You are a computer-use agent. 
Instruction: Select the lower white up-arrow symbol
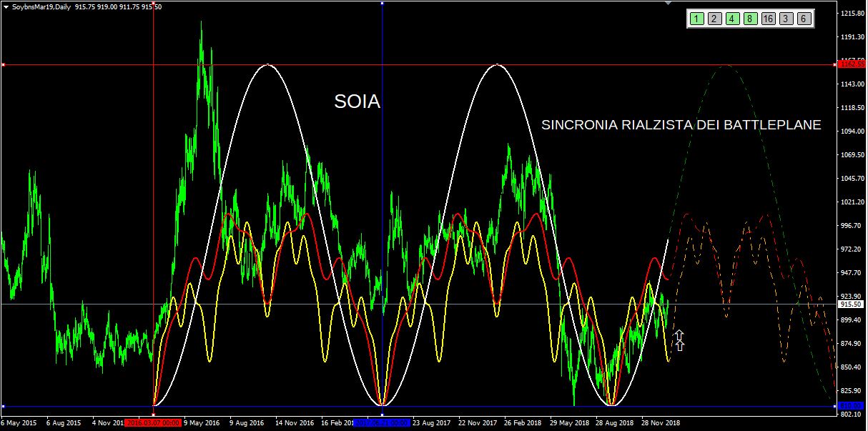click(x=679, y=345)
